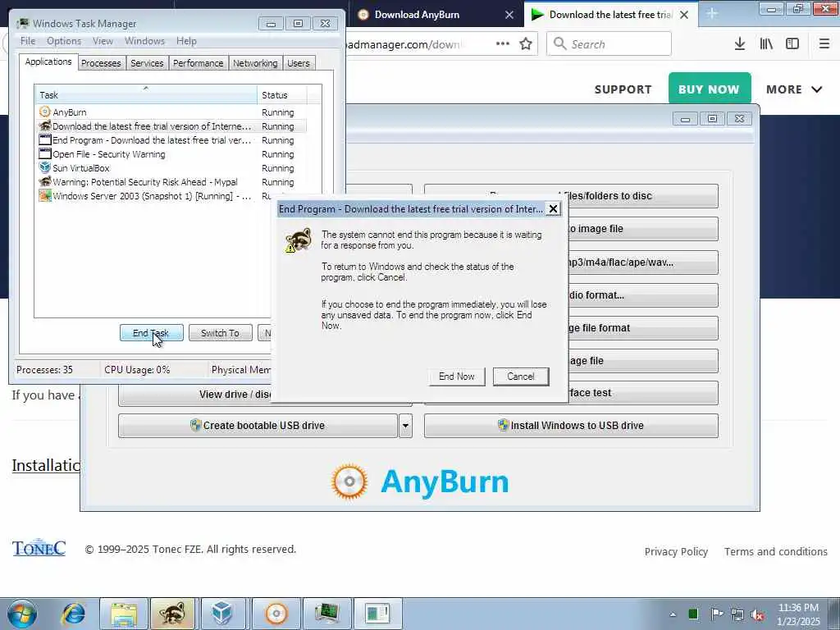Screen dimensions: 840x630
Task: Open a new browser tab with the plus button
Action: pos(712,14)
